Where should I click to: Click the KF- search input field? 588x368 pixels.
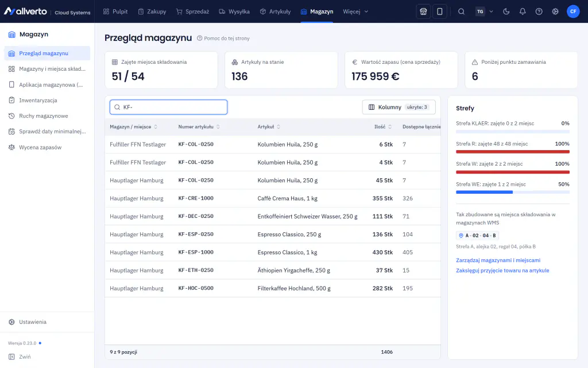coord(168,107)
